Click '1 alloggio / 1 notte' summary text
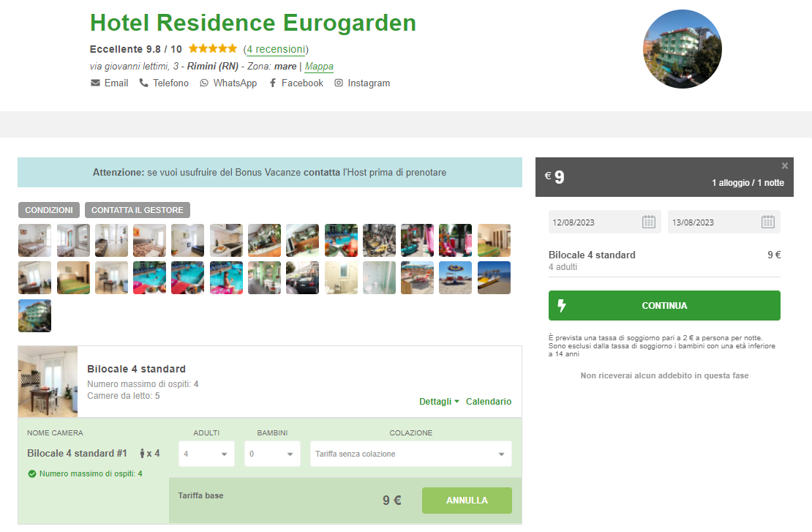 [x=748, y=182]
